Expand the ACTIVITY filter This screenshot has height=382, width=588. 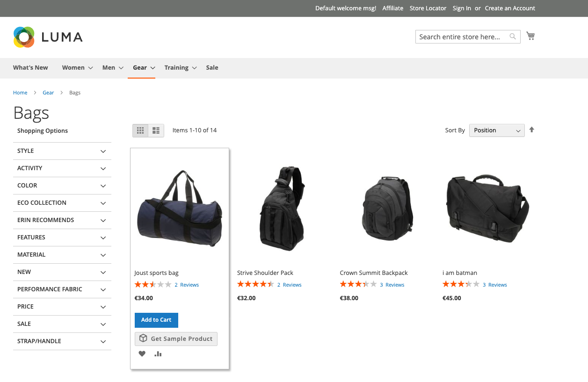point(62,168)
